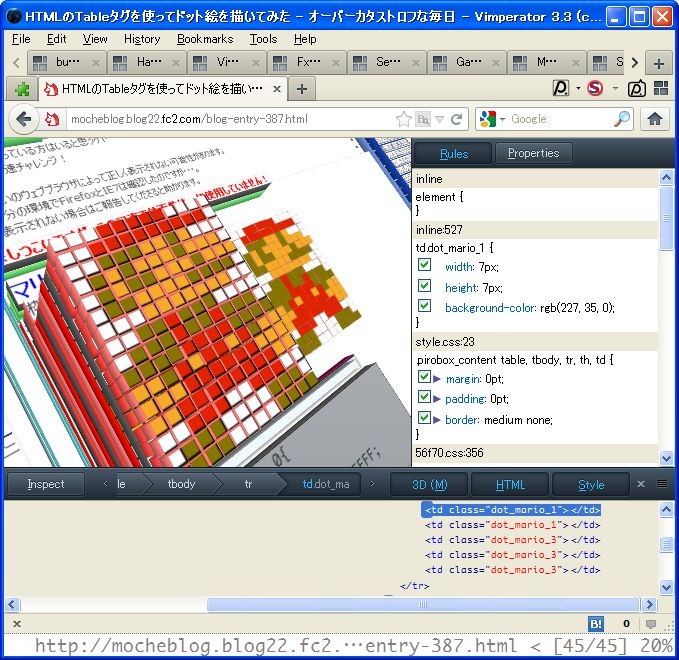This screenshot has height=660, width=679.
Task: Click the tab groups grid icon
Action: 661,88
